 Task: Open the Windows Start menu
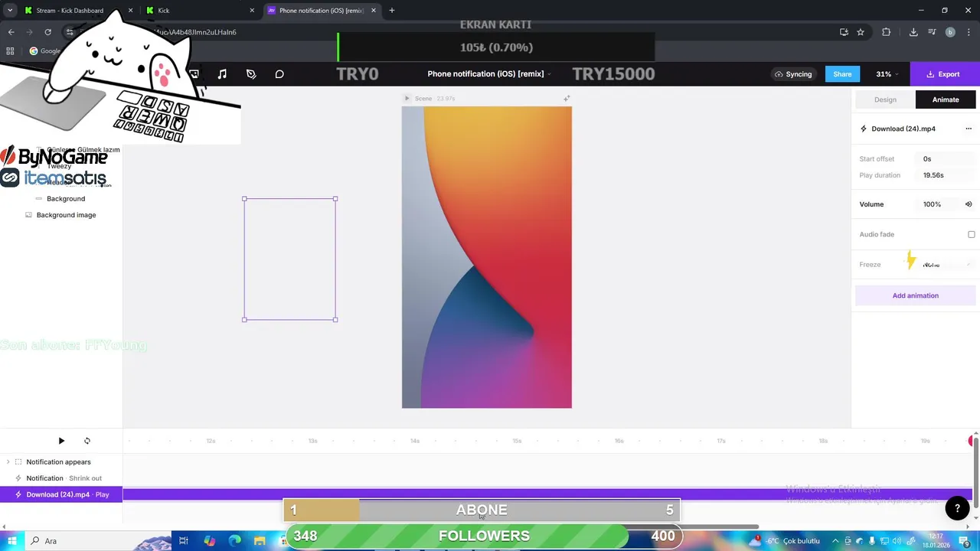[12, 541]
